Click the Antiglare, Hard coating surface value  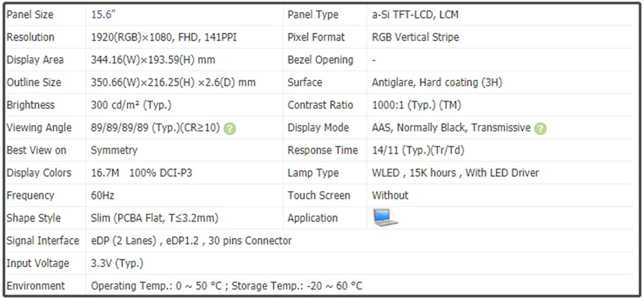(437, 82)
